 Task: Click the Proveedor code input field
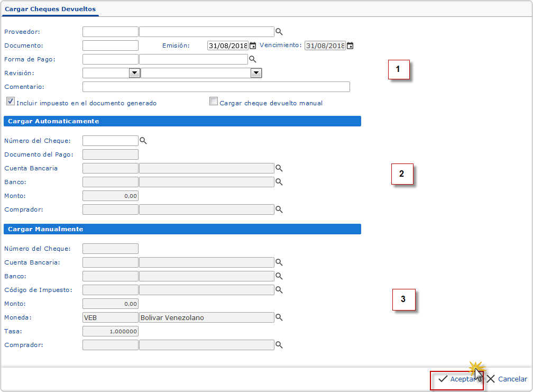tap(110, 32)
